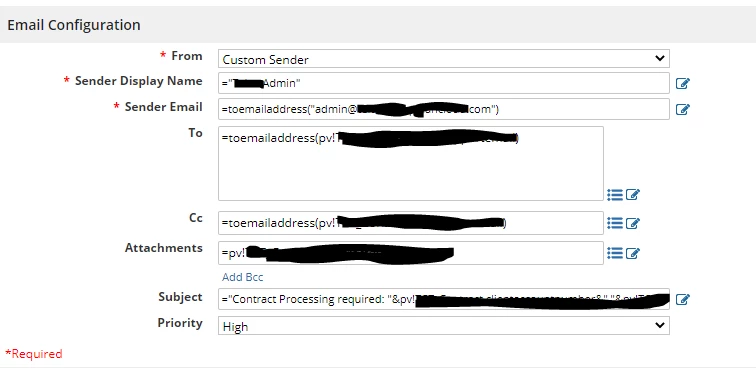This screenshot has width=756, height=372.
Task: Click the Subject input field
Action: click(x=444, y=299)
